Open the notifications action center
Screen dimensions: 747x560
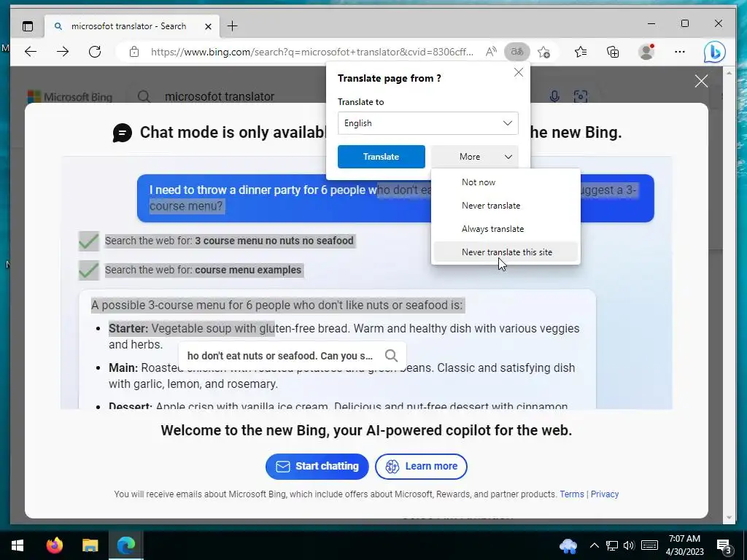tap(724, 546)
